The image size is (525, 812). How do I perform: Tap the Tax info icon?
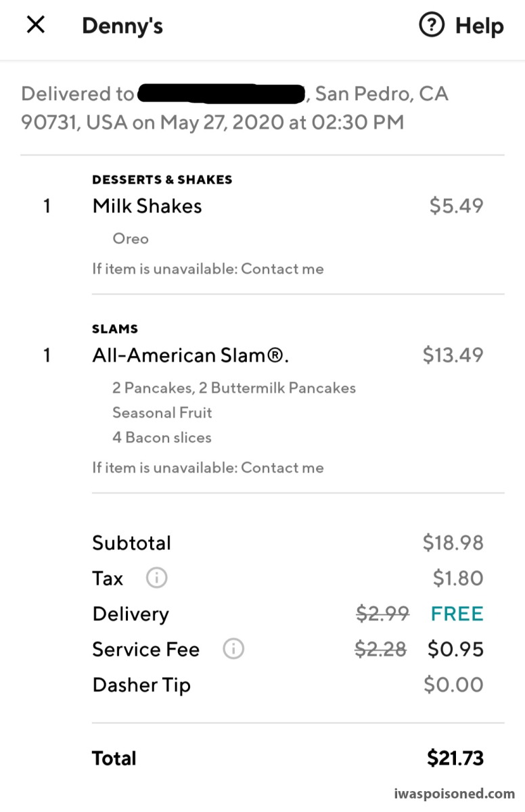click(x=156, y=579)
